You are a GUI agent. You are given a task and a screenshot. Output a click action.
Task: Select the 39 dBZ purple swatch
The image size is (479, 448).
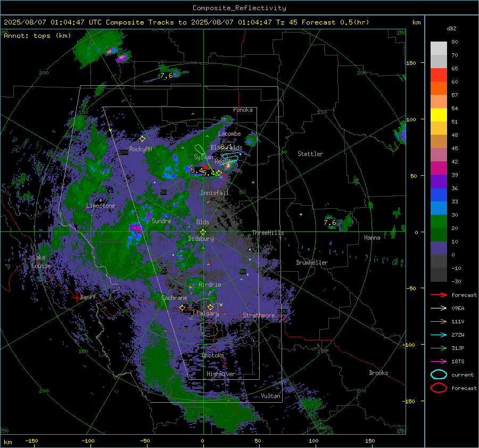[x=439, y=181]
